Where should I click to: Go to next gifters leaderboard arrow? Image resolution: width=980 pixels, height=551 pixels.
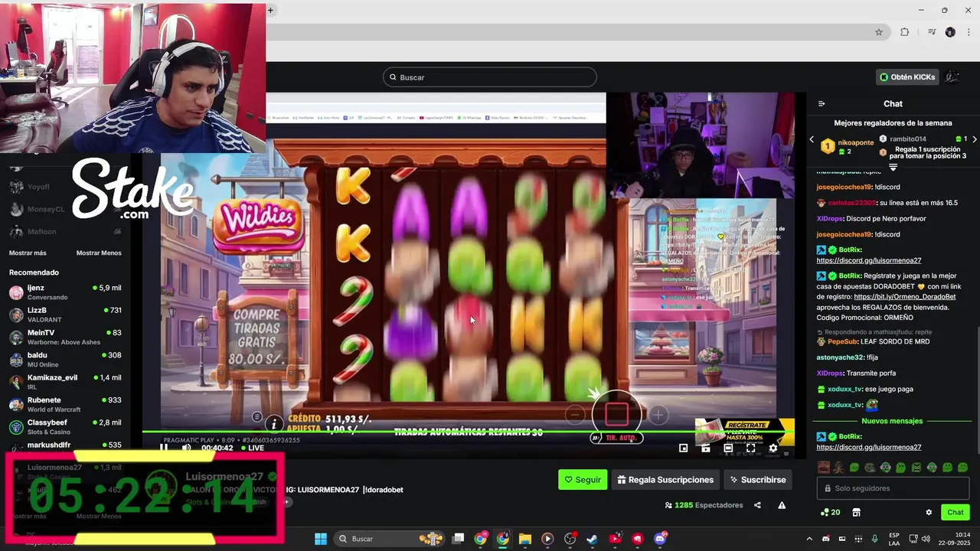pos(974,139)
